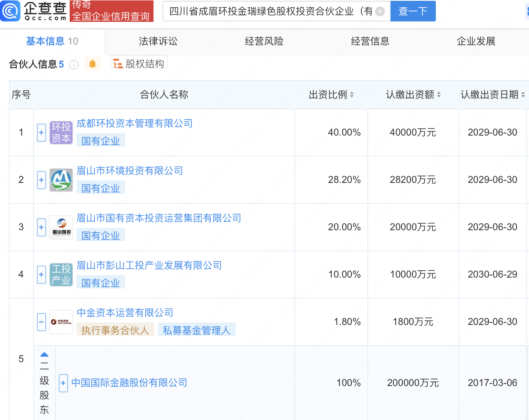Image resolution: width=529 pixels, height=420 pixels.
Task: Open the 眉山市国有资本投资运营集团有限公司 link
Action: pyautogui.click(x=159, y=218)
